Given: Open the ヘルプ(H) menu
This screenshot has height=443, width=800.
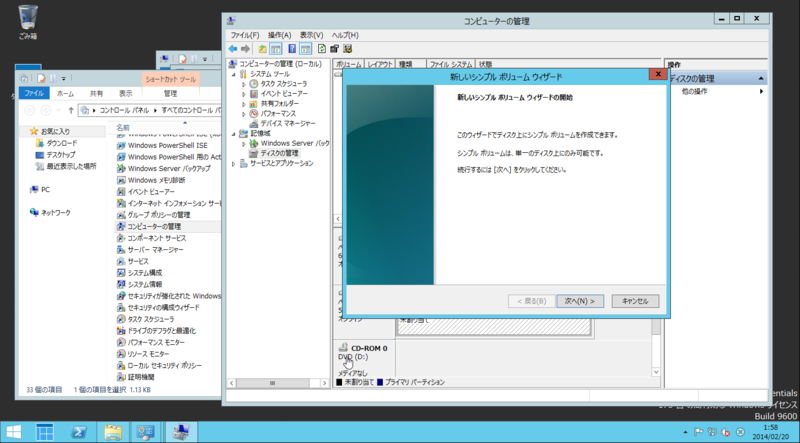Looking at the screenshot, I should (x=345, y=35).
